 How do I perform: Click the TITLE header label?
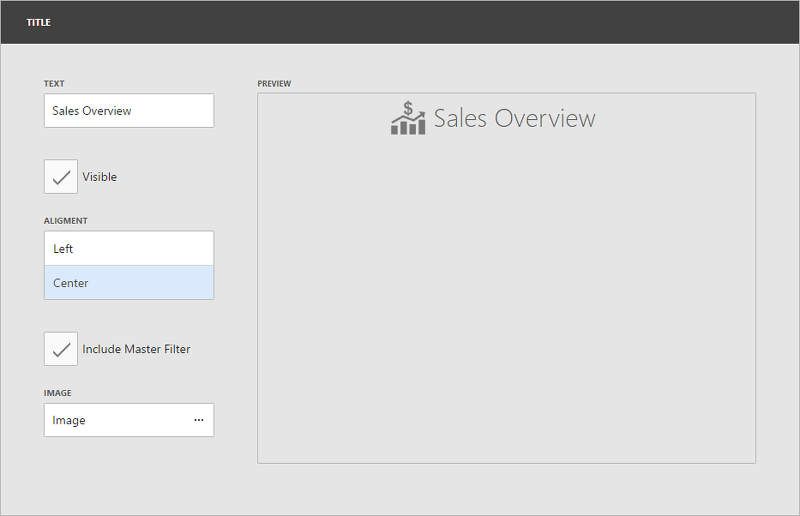[38, 22]
